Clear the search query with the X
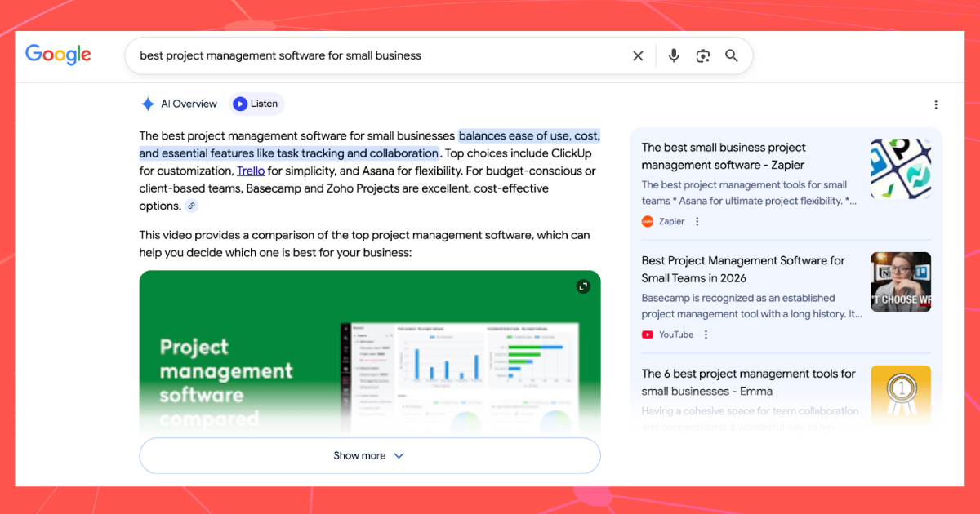 click(638, 55)
